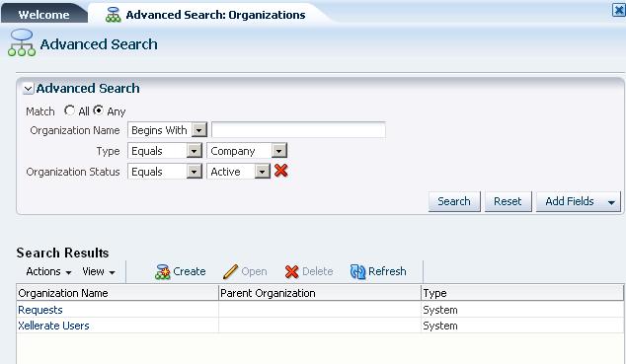Open the Active status value dropdown
The height and width of the screenshot is (364, 626).
tap(263, 172)
